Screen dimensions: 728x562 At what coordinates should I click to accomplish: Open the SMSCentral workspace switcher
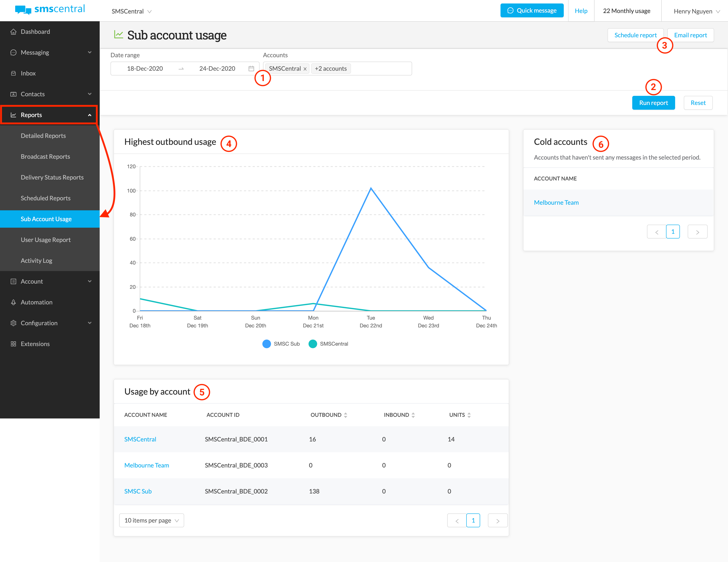pos(131,11)
